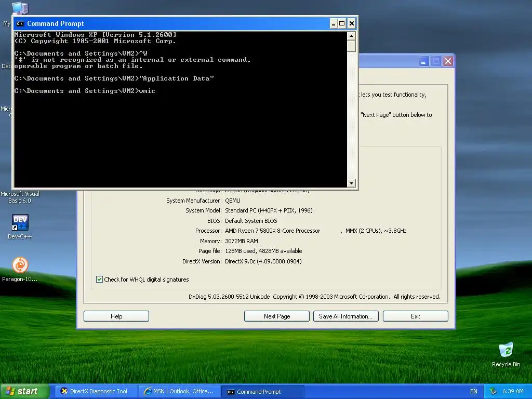Click the EN language indicator
This screenshot has width=532, height=399.
474,391
